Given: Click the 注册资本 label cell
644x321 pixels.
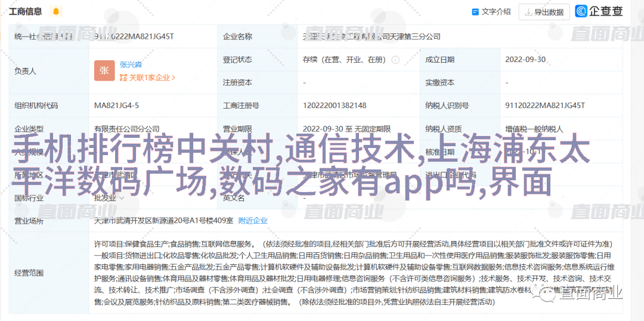Looking at the screenshot, I should pyautogui.click(x=258, y=82).
